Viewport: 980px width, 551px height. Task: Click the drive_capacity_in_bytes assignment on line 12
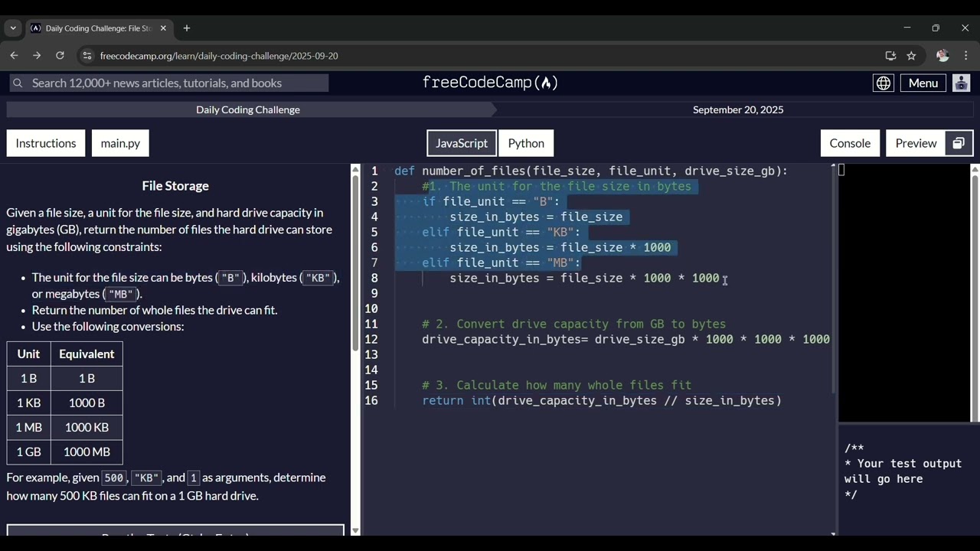click(626, 339)
